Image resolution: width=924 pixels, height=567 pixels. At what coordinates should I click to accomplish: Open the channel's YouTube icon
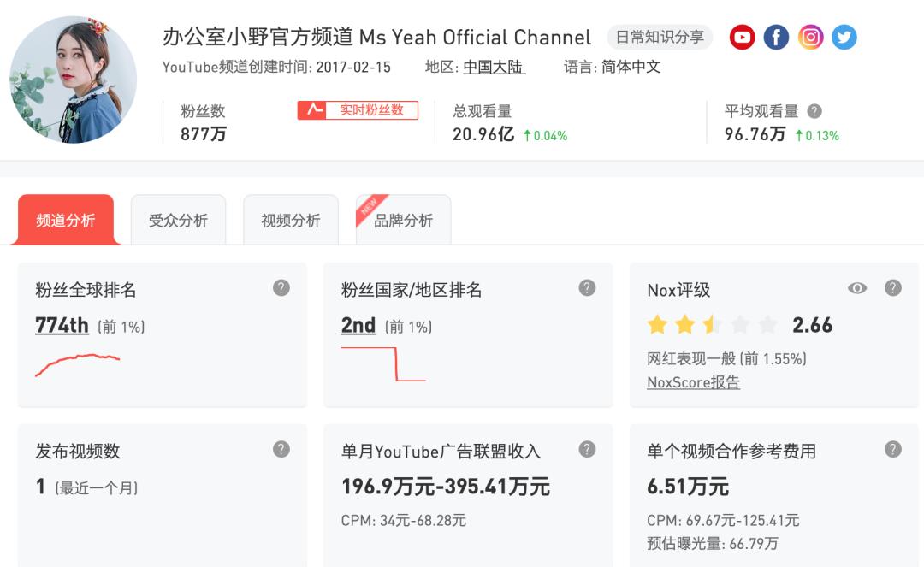coord(741,37)
